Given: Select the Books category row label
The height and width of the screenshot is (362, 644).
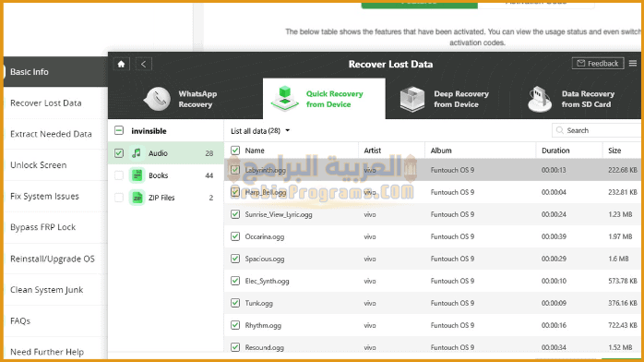Looking at the screenshot, I should click(x=158, y=175).
